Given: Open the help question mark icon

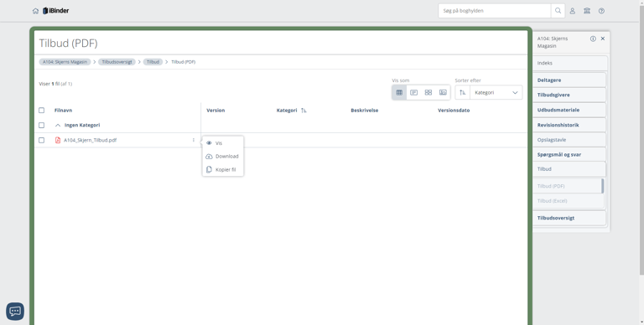Looking at the screenshot, I should click(x=601, y=11).
